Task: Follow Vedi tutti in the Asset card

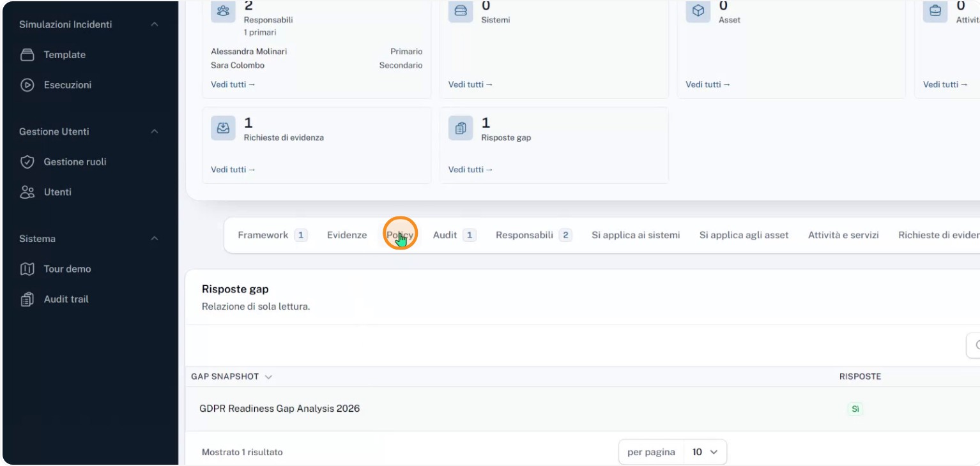Action: 708,84
